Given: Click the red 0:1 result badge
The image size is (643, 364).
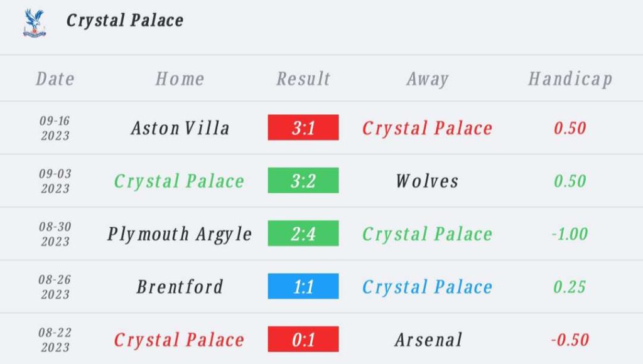Looking at the screenshot, I should click(x=303, y=340).
